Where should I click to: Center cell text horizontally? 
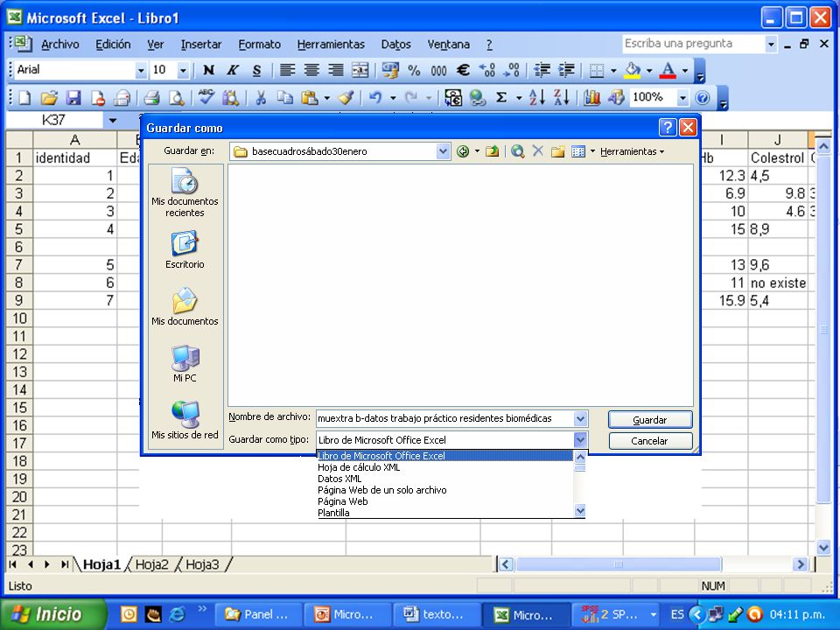click(x=311, y=70)
